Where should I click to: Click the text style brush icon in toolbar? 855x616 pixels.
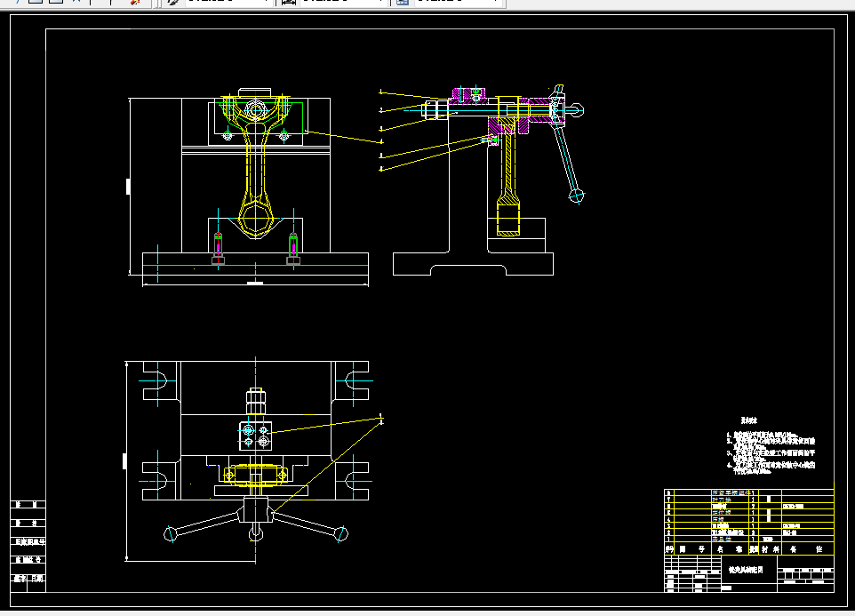[x=173, y=2]
